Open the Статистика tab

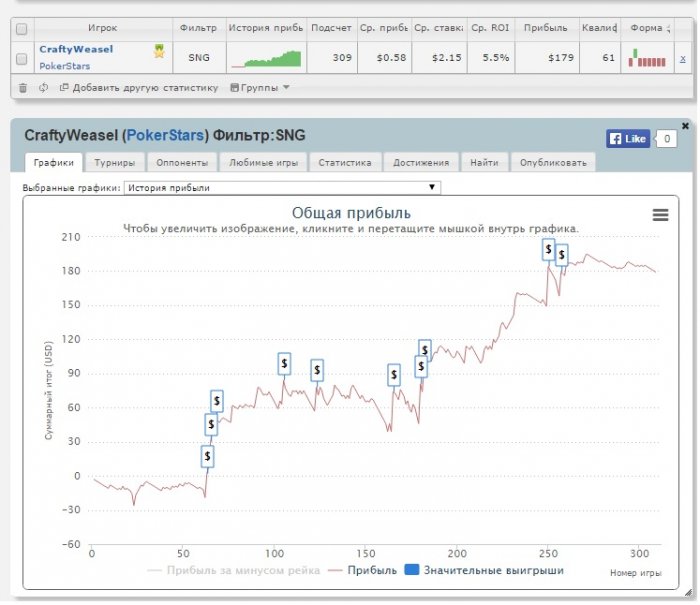(x=345, y=162)
